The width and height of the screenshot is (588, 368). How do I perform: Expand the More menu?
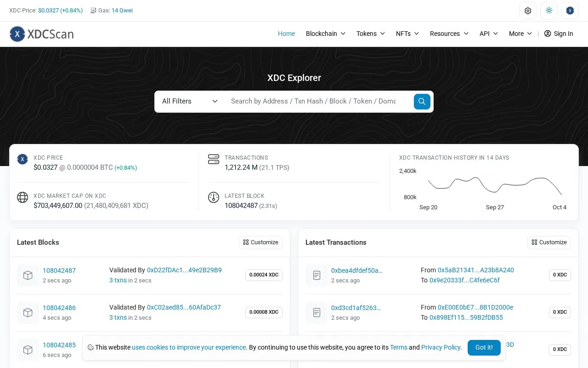(520, 34)
